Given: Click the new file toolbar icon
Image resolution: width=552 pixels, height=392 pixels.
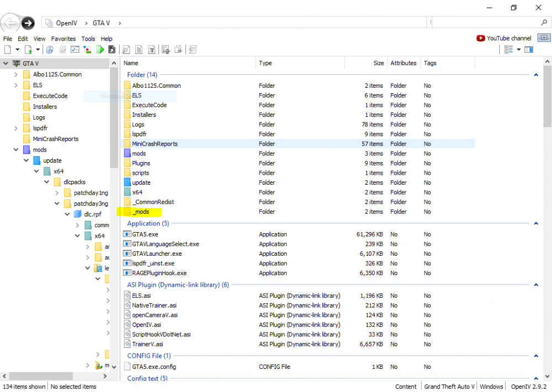Looking at the screenshot, I should pos(8,50).
